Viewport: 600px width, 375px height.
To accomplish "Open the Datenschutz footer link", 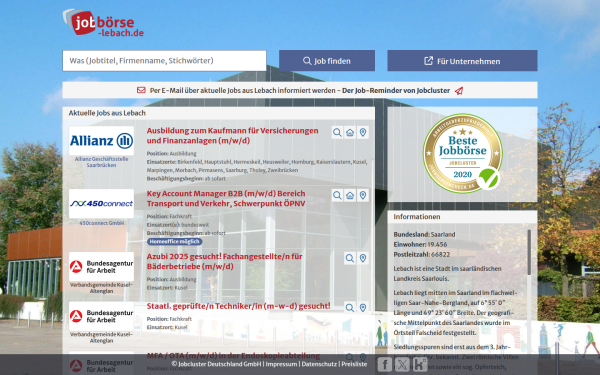I will pyautogui.click(x=319, y=364).
